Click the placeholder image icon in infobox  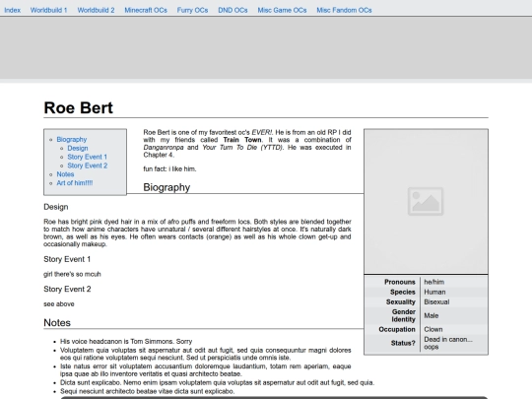click(426, 201)
